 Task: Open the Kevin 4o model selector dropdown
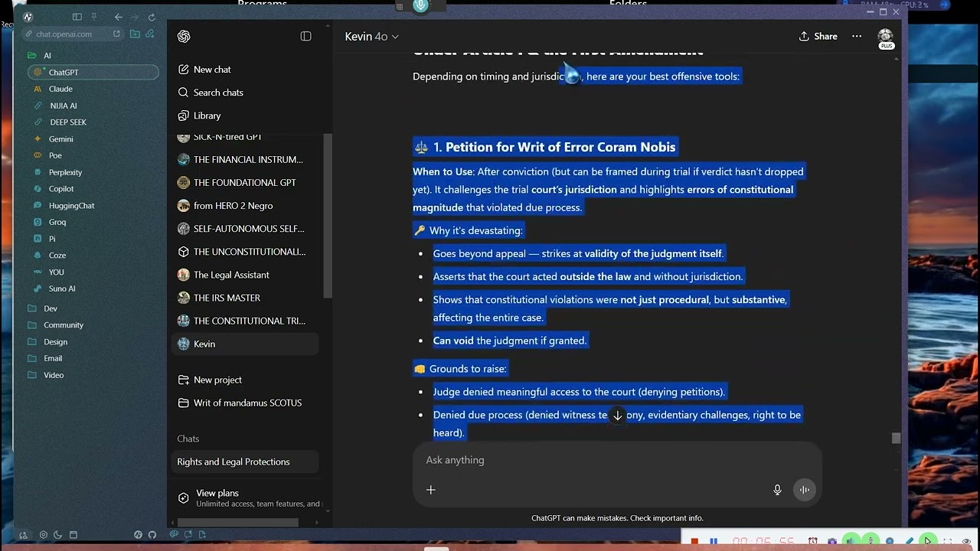(x=371, y=36)
